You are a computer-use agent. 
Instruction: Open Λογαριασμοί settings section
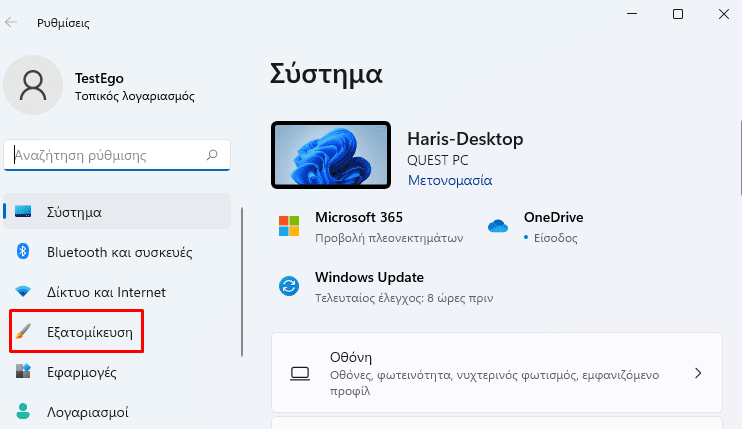point(117,411)
